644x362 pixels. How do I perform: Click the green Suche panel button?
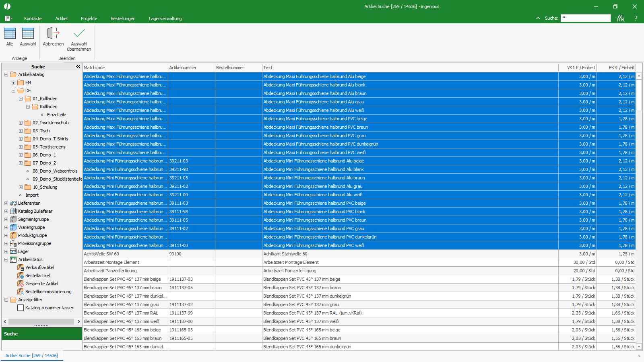pos(42,334)
